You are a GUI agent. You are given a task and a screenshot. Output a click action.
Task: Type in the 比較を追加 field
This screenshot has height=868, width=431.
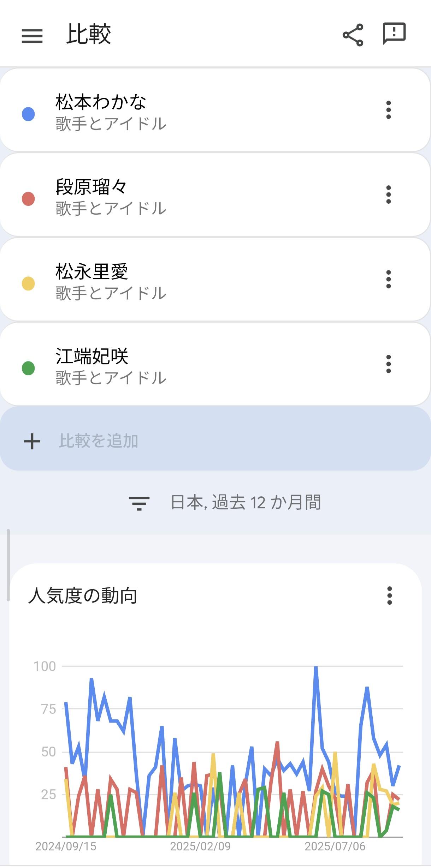(212, 441)
